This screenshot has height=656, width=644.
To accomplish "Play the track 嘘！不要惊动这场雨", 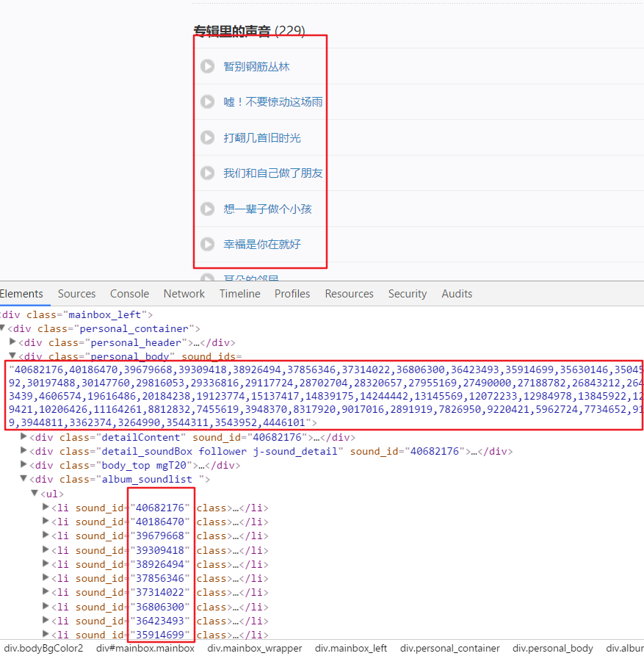I will (207, 101).
